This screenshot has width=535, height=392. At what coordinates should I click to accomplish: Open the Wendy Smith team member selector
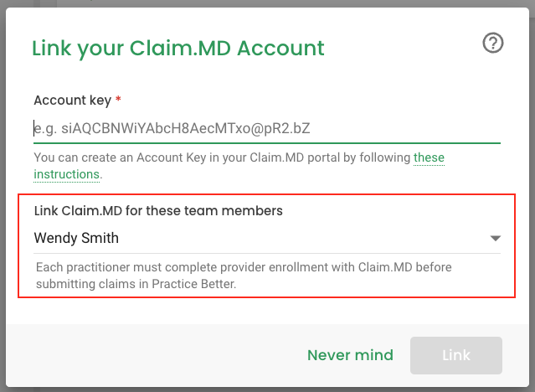(x=267, y=238)
